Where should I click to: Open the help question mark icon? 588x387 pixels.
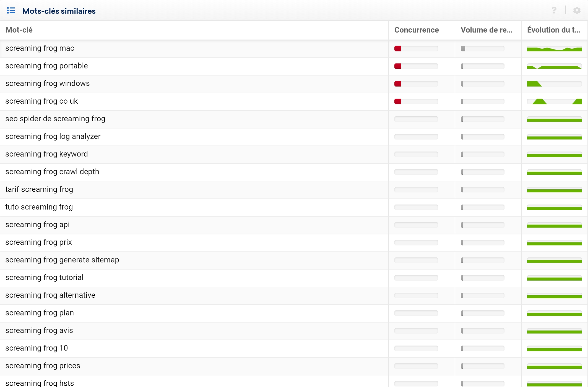[x=554, y=11]
